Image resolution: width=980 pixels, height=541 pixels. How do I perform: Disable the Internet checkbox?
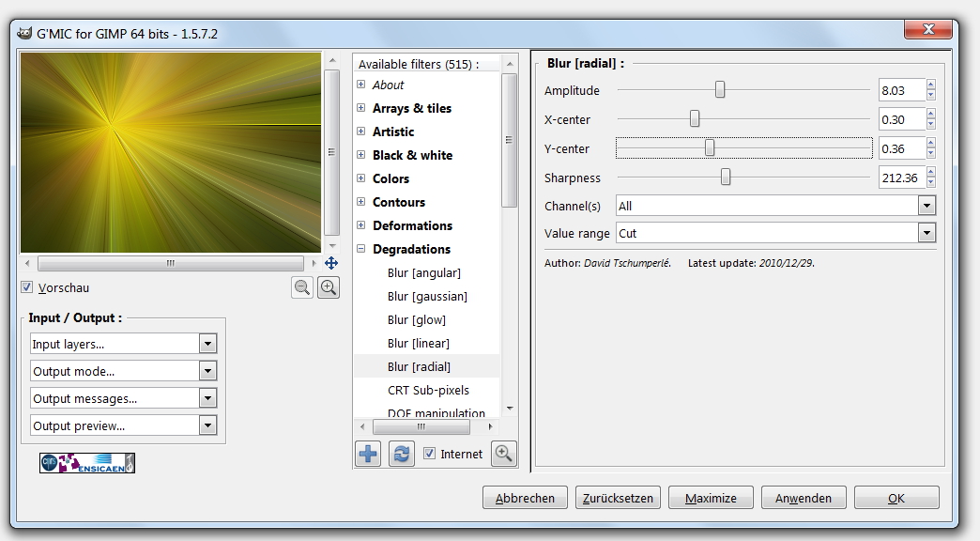pyautogui.click(x=430, y=454)
